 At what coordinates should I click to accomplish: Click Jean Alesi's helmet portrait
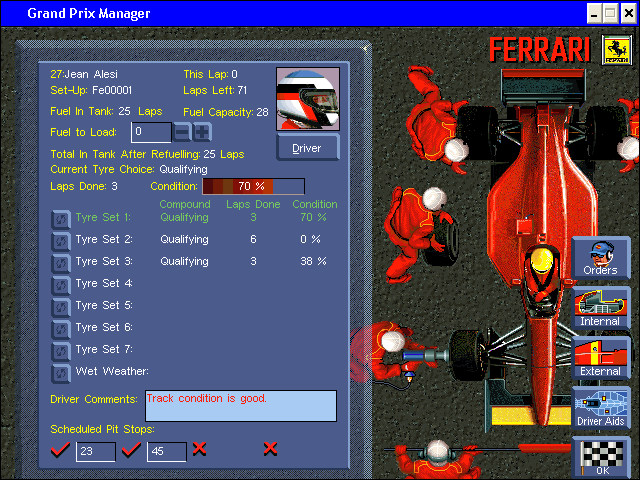click(x=307, y=99)
